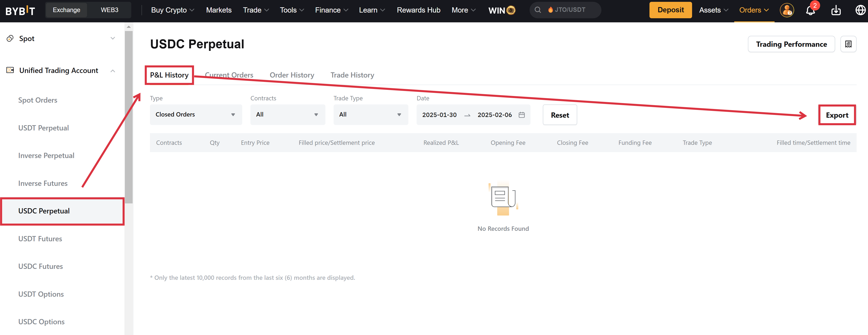Open USDC Options in sidebar
The image size is (868, 335).
pos(41,322)
